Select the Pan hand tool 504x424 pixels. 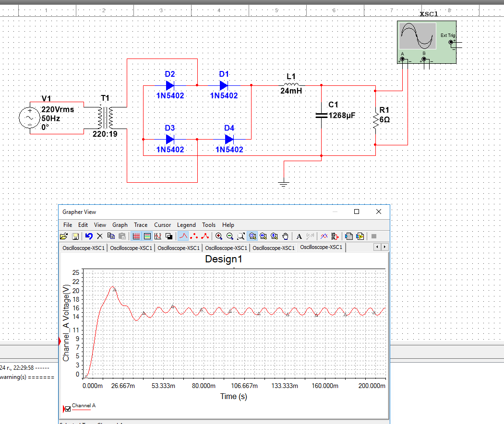pos(285,236)
